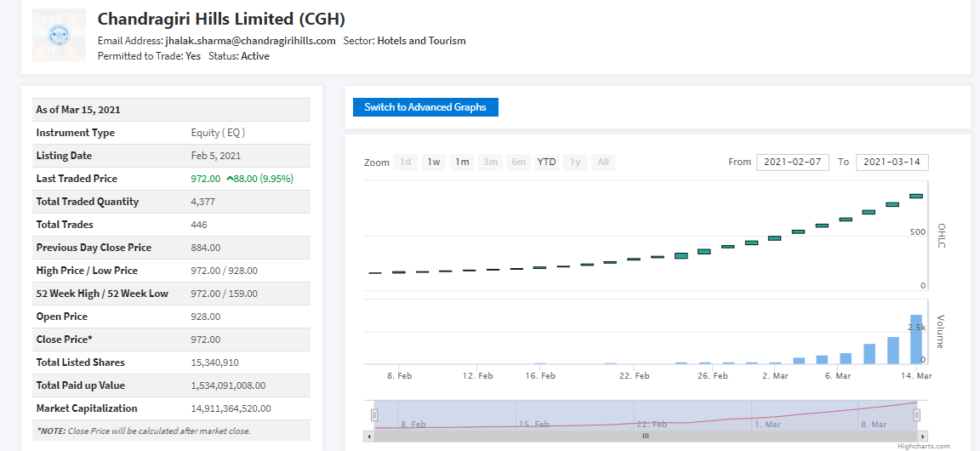The image size is (980, 451).
Task: Select the 3m zoom range
Action: click(x=490, y=163)
